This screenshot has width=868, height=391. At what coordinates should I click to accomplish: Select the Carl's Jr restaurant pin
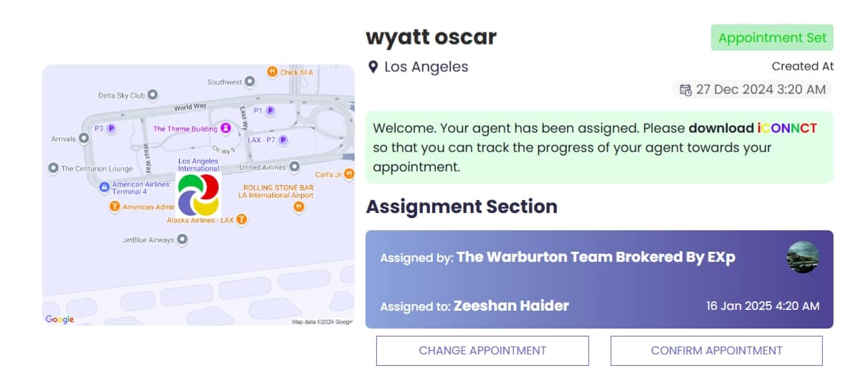tap(348, 174)
